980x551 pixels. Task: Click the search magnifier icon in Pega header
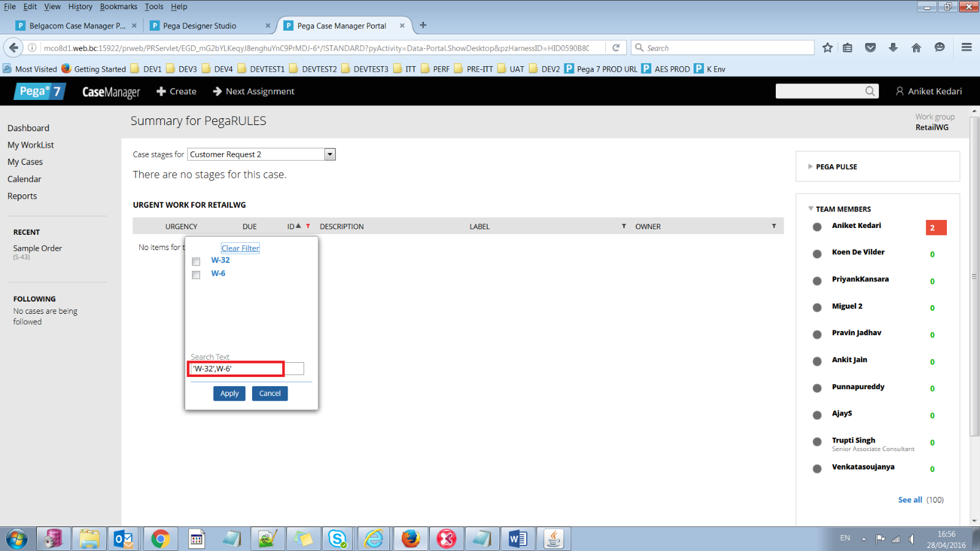click(x=870, y=91)
